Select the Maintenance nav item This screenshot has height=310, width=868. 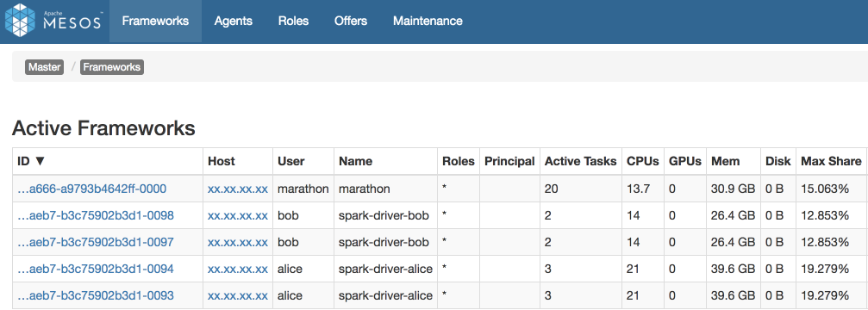coord(428,21)
